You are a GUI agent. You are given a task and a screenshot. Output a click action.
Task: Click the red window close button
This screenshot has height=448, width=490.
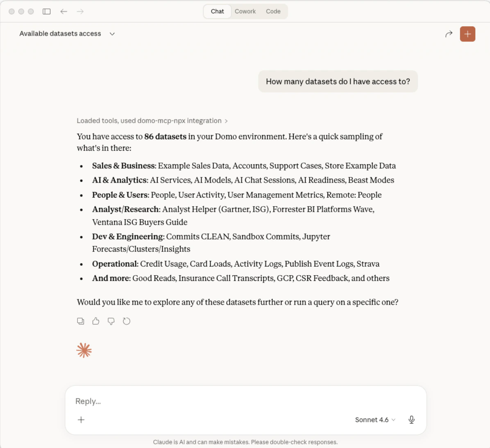click(11, 11)
